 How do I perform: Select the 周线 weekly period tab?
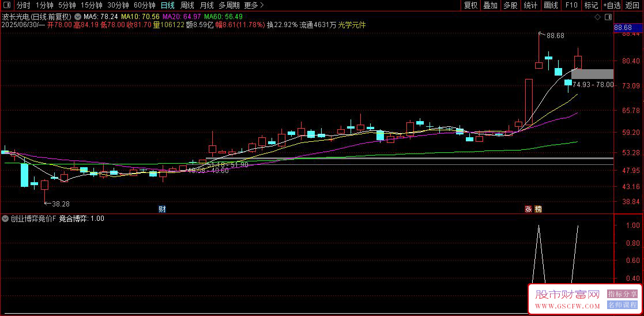click(187, 5)
